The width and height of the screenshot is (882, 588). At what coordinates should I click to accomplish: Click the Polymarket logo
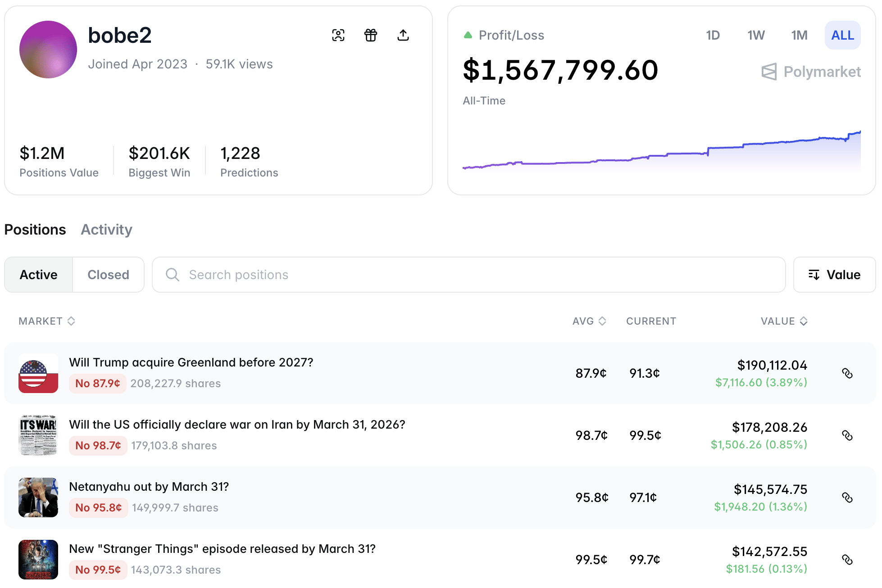811,72
